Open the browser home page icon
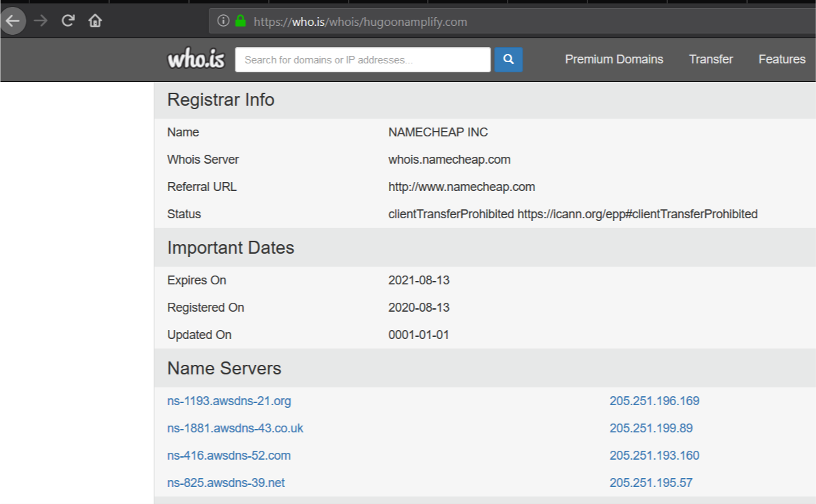 [96, 21]
